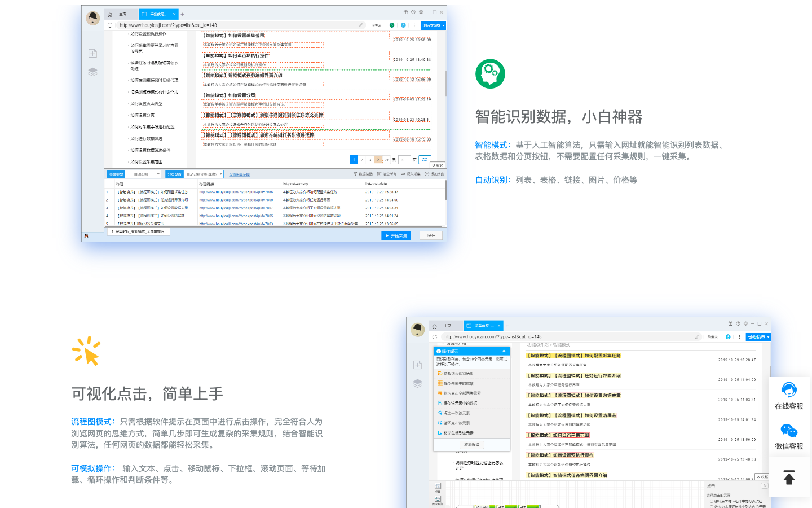Click the 保存 save button

pos(431,235)
